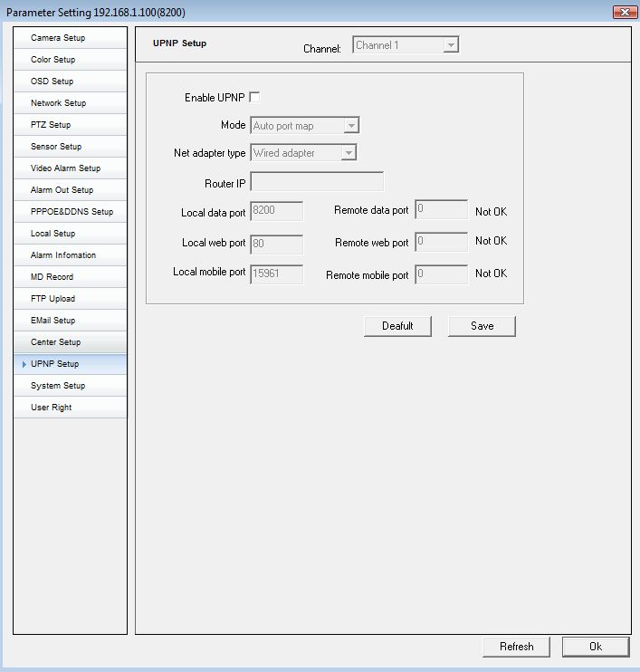
Task: Open the Video Alarm Setup page
Action: click(x=70, y=168)
